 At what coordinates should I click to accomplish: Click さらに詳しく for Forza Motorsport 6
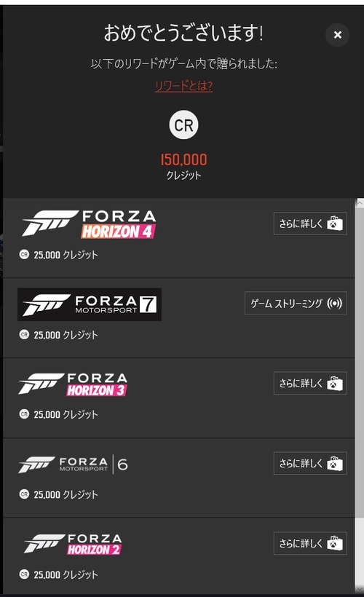point(310,463)
